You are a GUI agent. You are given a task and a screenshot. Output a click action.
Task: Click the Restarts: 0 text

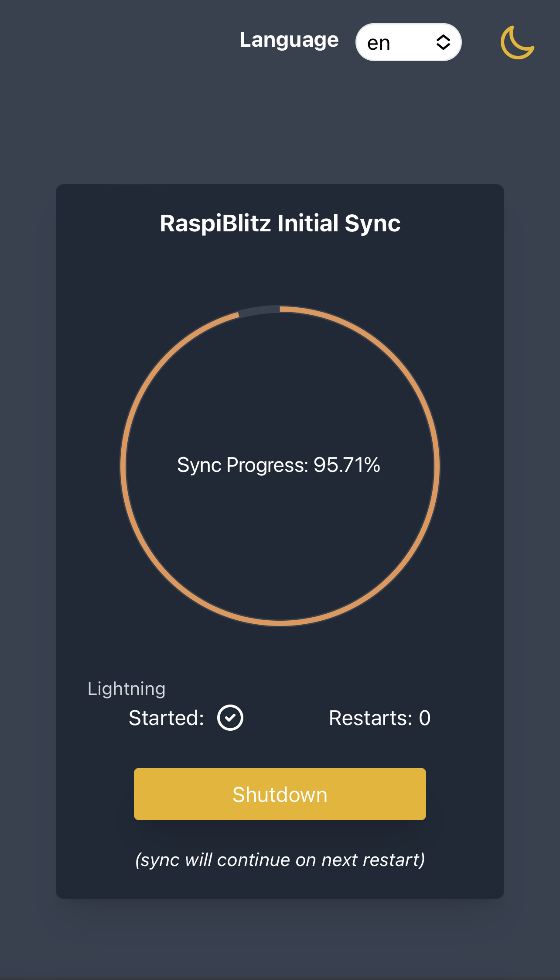coord(380,718)
